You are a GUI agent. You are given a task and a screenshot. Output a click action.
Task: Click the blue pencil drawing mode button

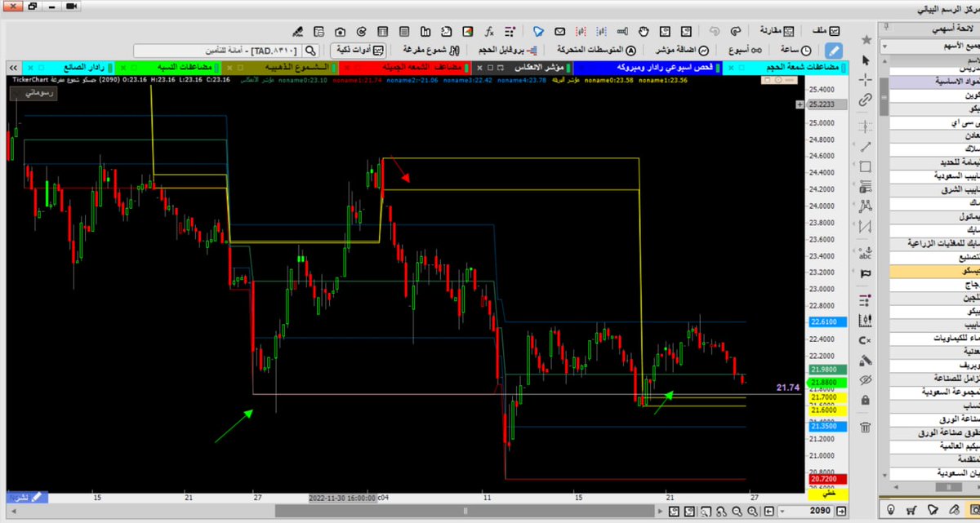pyautogui.click(x=834, y=50)
